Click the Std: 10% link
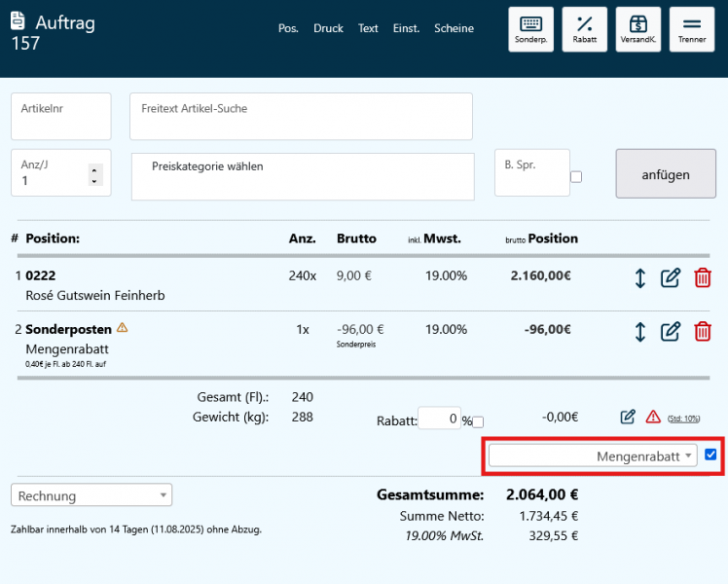The width and height of the screenshot is (728, 584). (683, 419)
